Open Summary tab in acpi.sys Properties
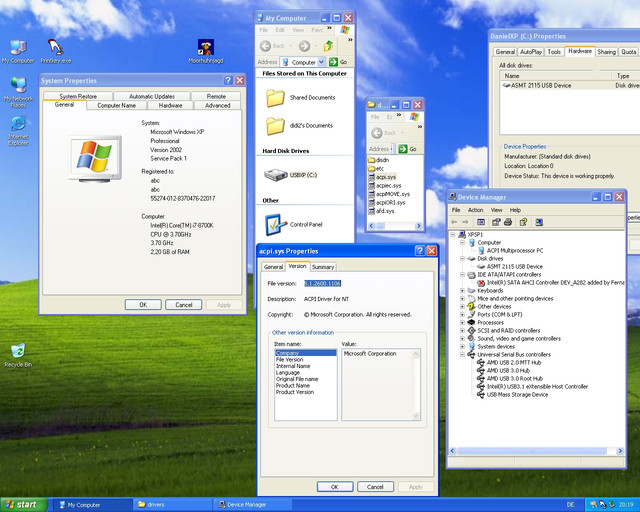 pos(323,267)
